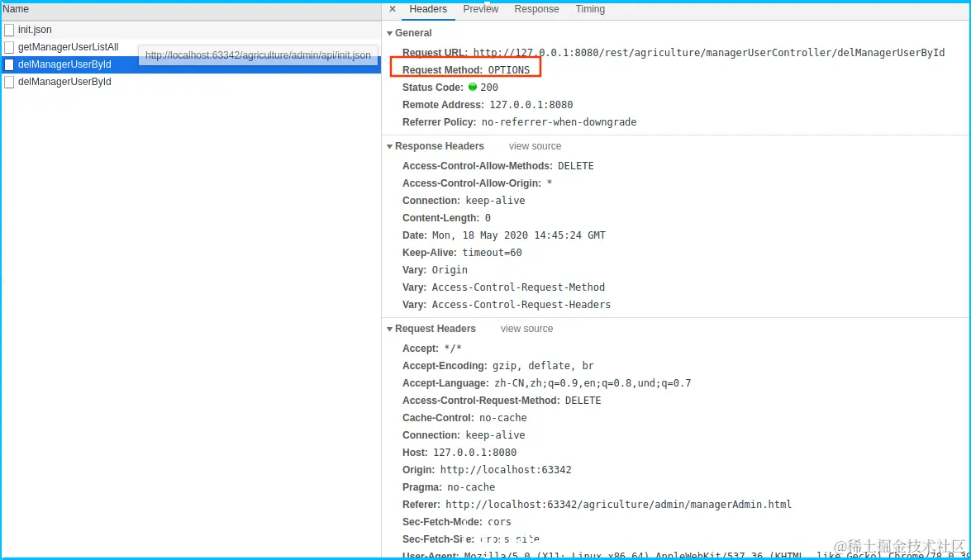Image resolution: width=971 pixels, height=560 pixels.
Task: Click the Referer managerAdmin.html URL
Action: [619, 505]
